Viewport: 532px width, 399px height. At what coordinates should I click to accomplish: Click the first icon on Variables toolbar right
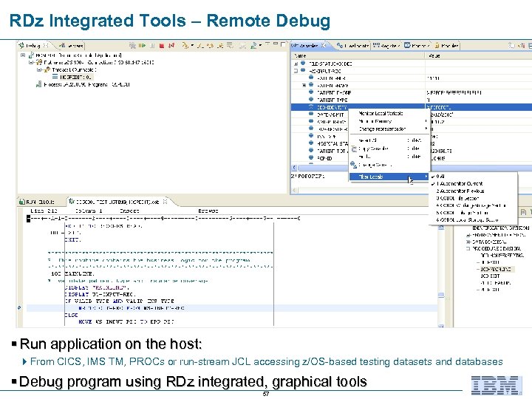pyautogui.click(x=511, y=45)
